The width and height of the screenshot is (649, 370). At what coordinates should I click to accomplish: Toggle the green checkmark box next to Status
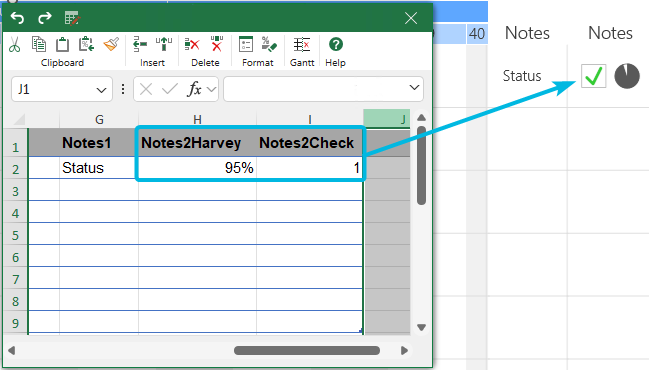pos(594,76)
